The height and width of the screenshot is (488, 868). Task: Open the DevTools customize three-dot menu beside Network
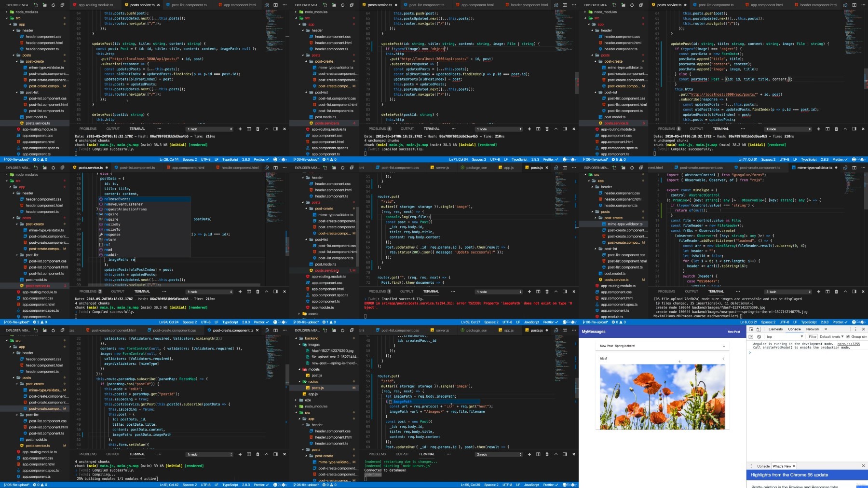click(x=856, y=329)
